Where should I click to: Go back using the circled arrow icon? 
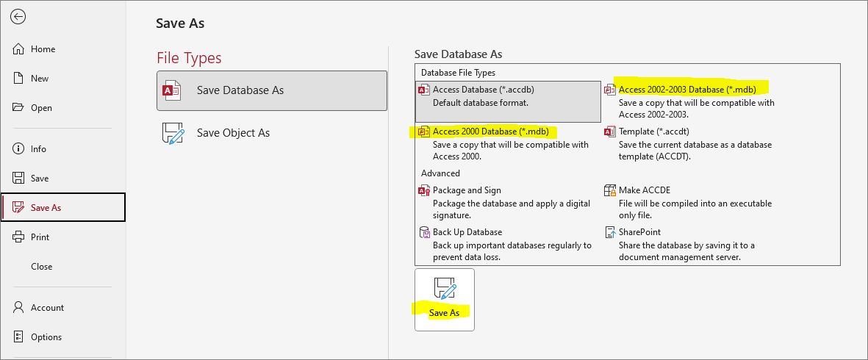(x=18, y=17)
